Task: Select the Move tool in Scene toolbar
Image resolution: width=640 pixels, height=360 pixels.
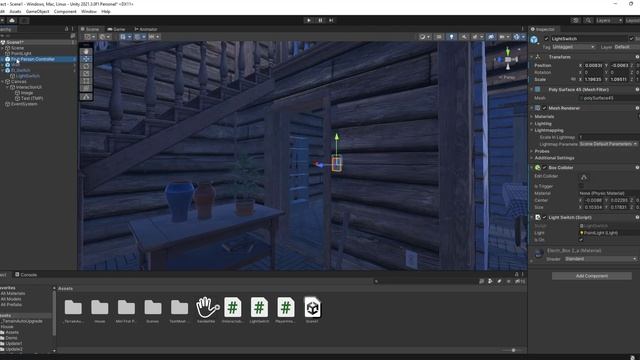Action: tap(86, 59)
